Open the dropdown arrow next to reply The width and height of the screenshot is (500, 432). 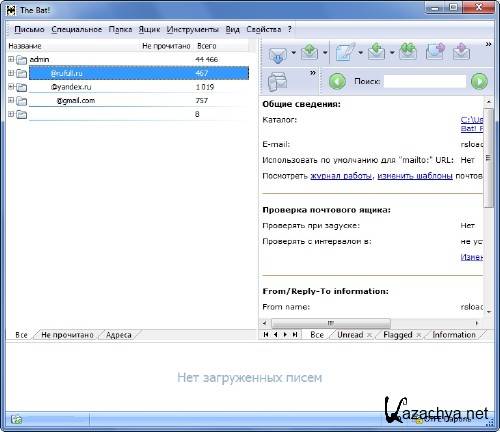(392, 52)
